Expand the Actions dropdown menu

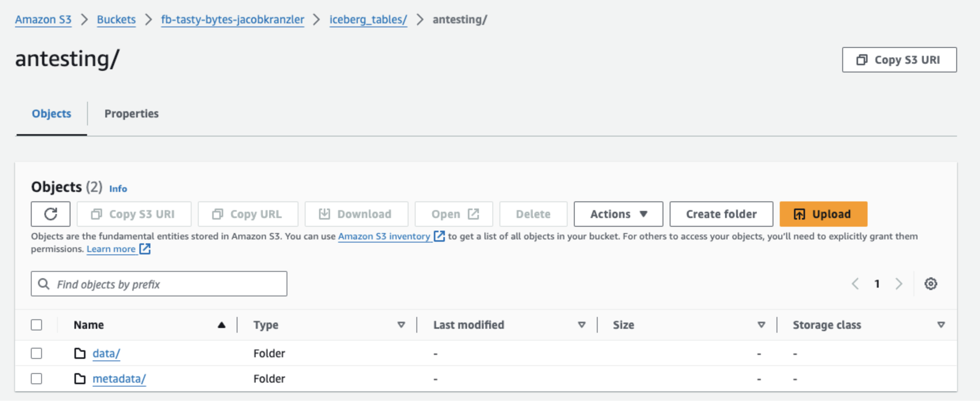[618, 214]
